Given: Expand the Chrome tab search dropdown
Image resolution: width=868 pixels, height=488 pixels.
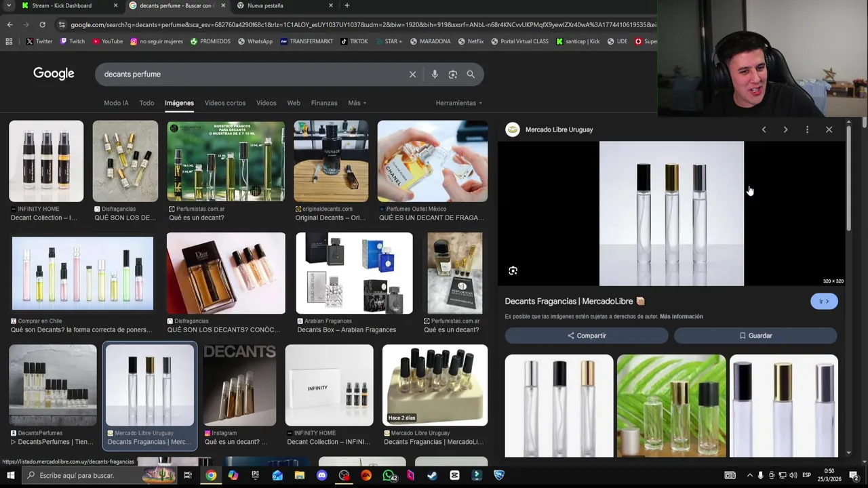Looking at the screenshot, I should tap(9, 5).
